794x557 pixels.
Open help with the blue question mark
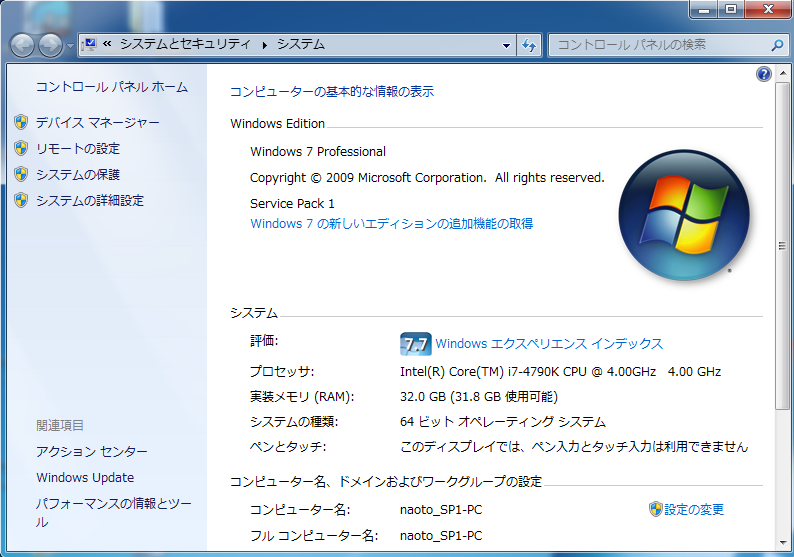[764, 74]
